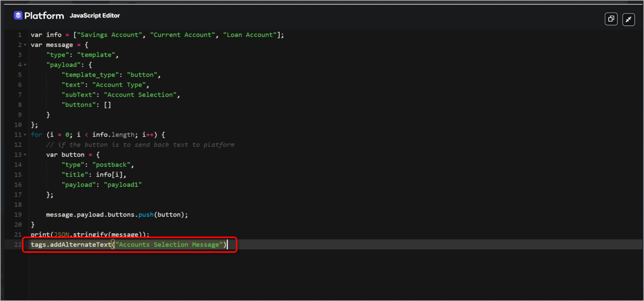The width and height of the screenshot is (644, 301).
Task: Select the highlighted addAlternateText line
Action: (129, 244)
